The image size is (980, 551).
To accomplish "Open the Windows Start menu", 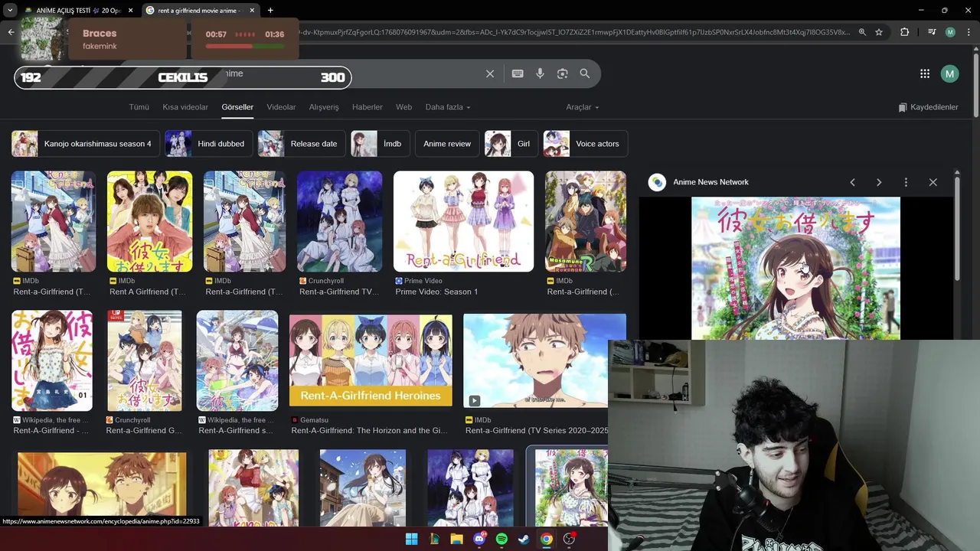I will [412, 539].
